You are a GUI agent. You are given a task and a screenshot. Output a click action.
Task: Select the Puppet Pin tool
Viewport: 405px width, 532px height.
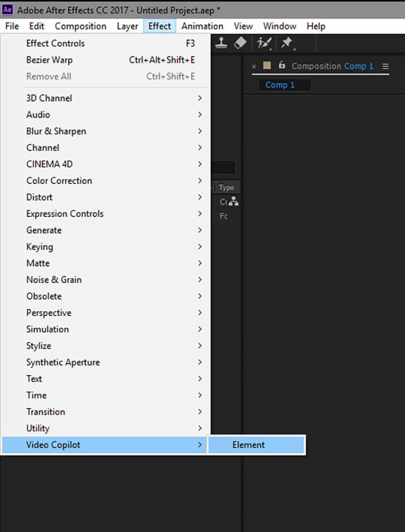click(x=287, y=43)
